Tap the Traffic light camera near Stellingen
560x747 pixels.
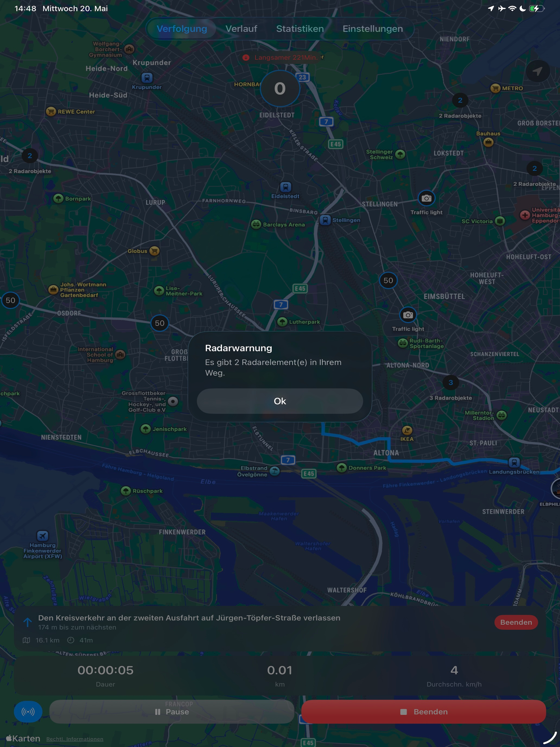426,198
